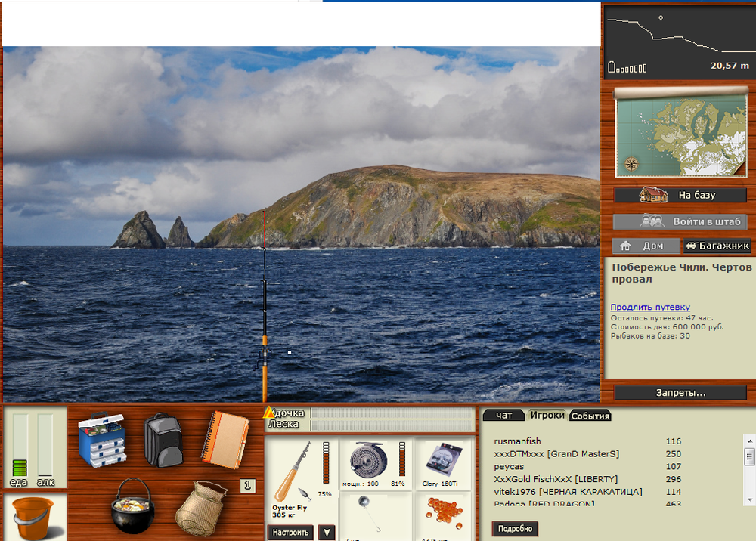The height and width of the screenshot is (541, 756).
Task: Click the Войти в штаб button
Action: (x=680, y=221)
